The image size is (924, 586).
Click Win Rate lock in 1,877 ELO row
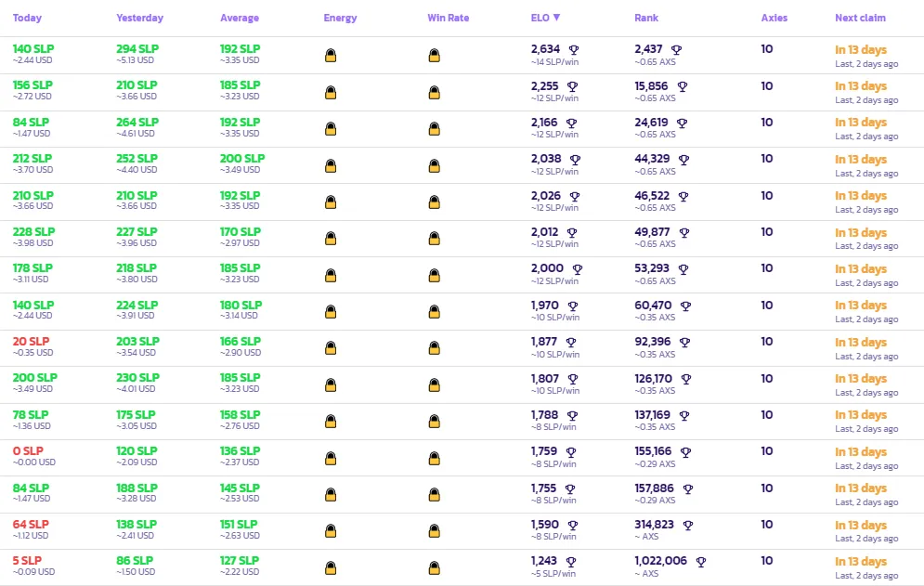point(435,348)
